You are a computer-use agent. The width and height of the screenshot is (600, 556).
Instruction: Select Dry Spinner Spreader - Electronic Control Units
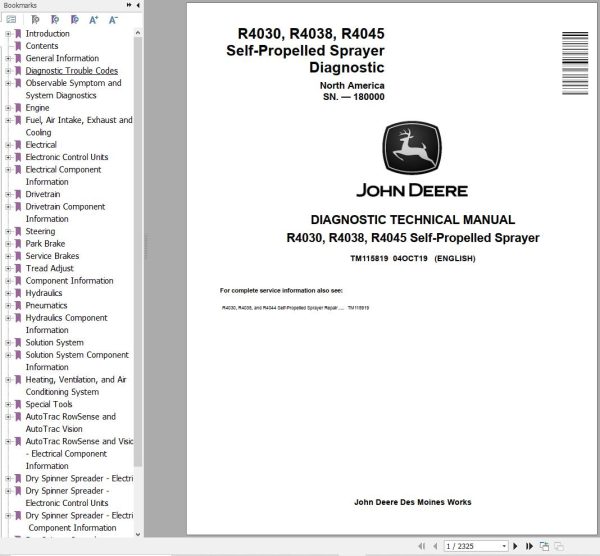pyautogui.click(x=67, y=497)
